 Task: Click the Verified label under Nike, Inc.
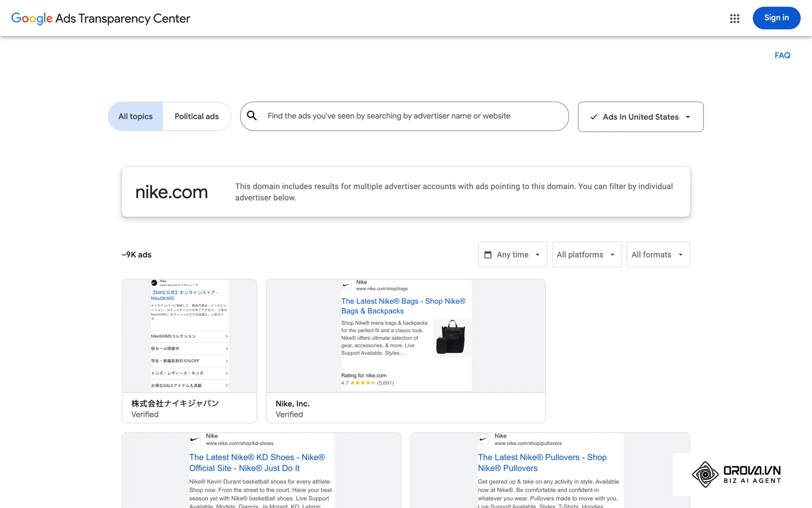(289, 415)
